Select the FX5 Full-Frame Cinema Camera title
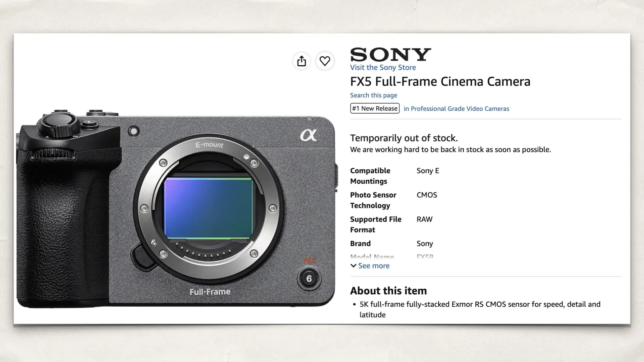The height and width of the screenshot is (362, 644). click(x=440, y=81)
